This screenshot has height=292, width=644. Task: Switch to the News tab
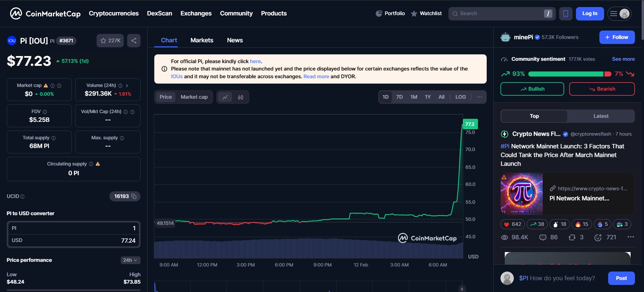[x=235, y=40]
